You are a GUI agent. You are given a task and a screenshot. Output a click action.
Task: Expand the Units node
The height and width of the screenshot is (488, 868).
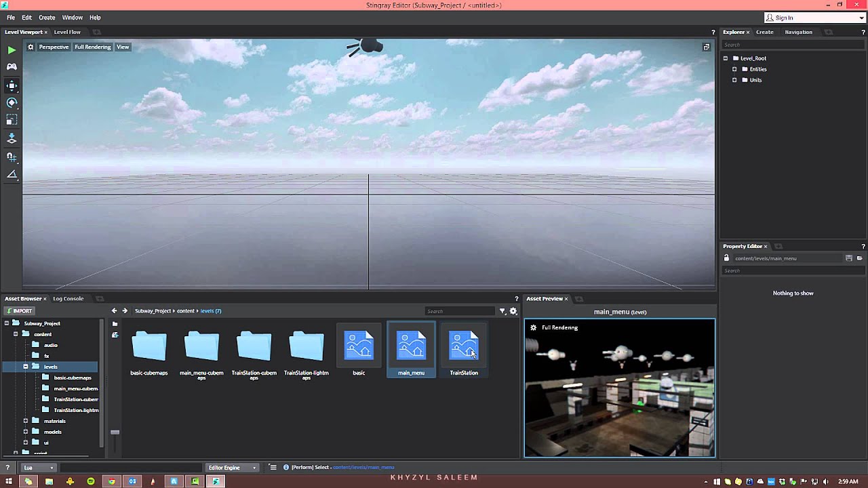point(734,80)
